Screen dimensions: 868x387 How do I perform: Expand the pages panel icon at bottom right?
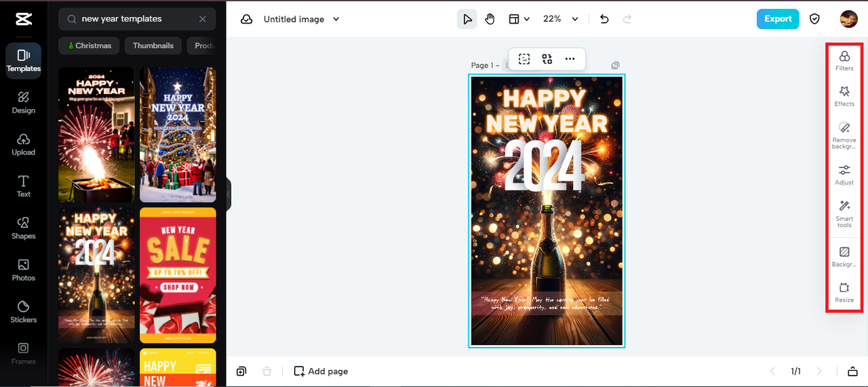click(852, 371)
